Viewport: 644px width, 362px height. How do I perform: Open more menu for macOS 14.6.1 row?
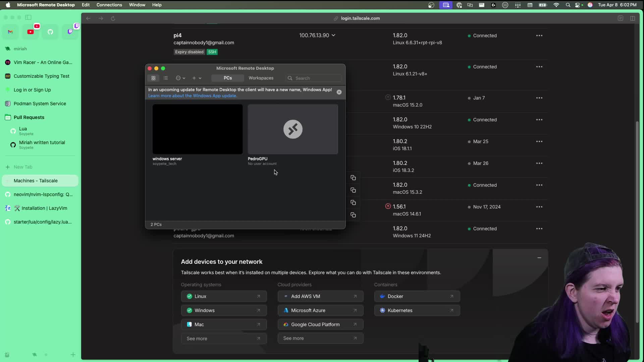point(539,207)
